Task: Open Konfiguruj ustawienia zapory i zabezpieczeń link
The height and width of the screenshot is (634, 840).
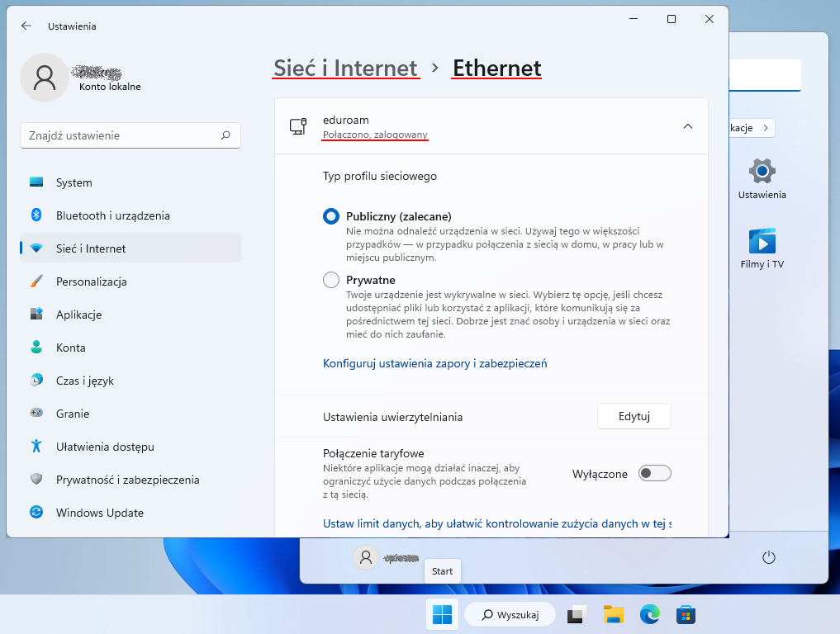Action: pyautogui.click(x=434, y=363)
